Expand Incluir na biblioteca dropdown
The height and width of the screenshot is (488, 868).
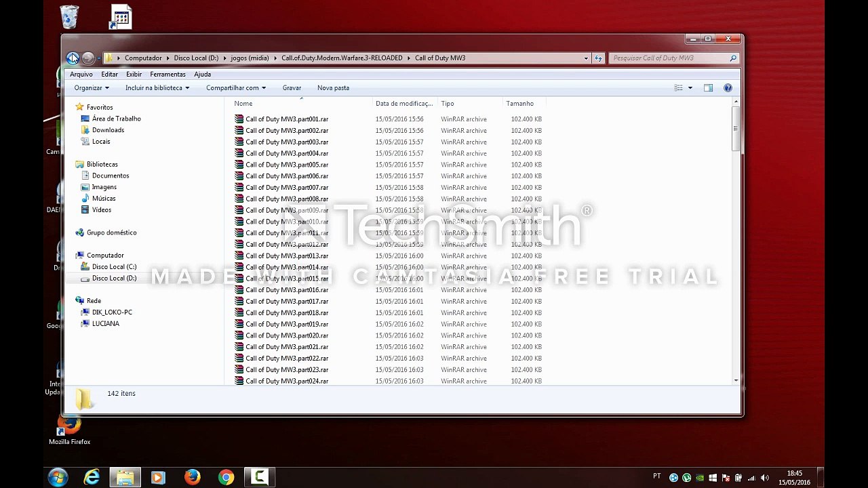(x=157, y=88)
